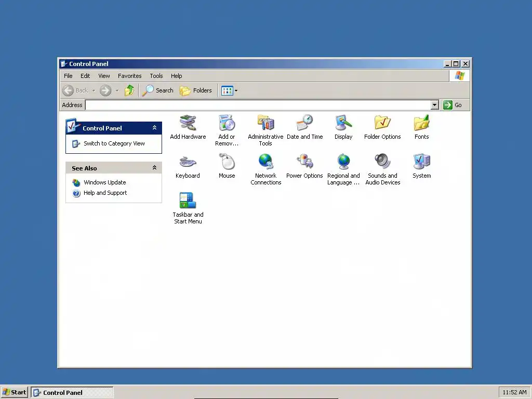
Task: Click inside the Address input field
Action: click(x=258, y=105)
